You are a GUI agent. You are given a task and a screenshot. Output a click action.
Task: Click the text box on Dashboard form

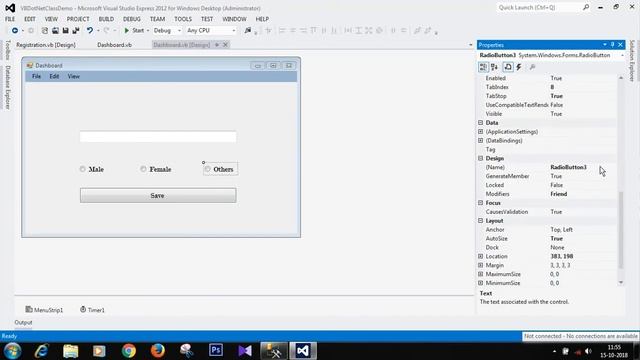coord(158,137)
